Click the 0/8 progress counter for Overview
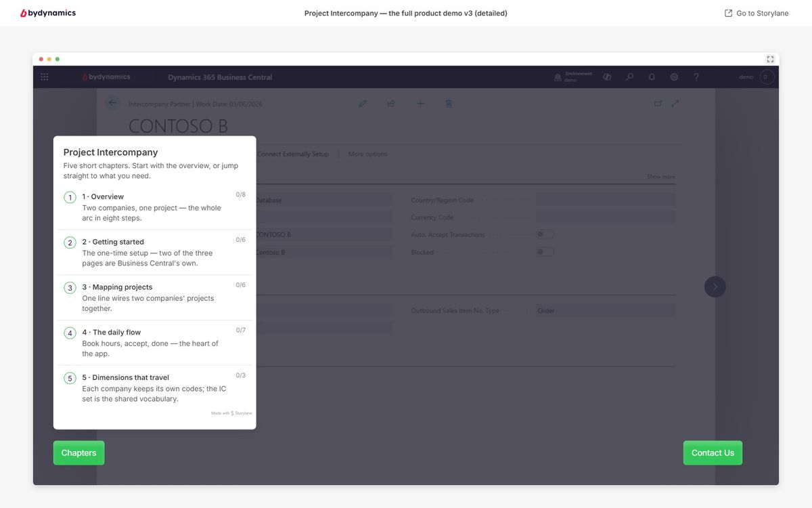The image size is (812, 508). (241, 194)
